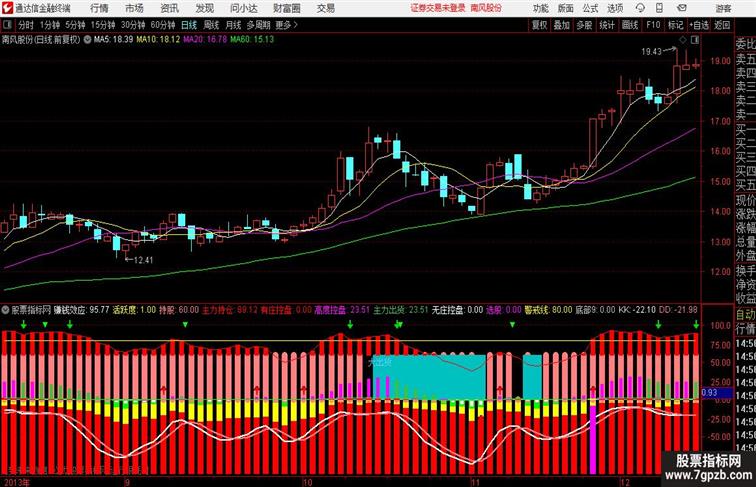Click the 高度控盘: 23.51 indicator label
This screenshot has height=487, width=756.
coord(342,310)
